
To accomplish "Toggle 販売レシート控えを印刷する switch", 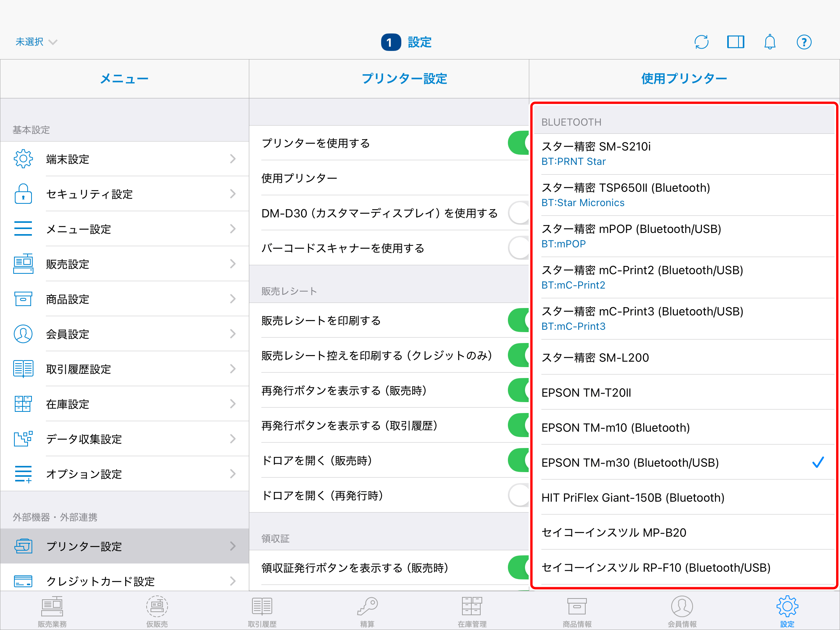I will [x=518, y=355].
